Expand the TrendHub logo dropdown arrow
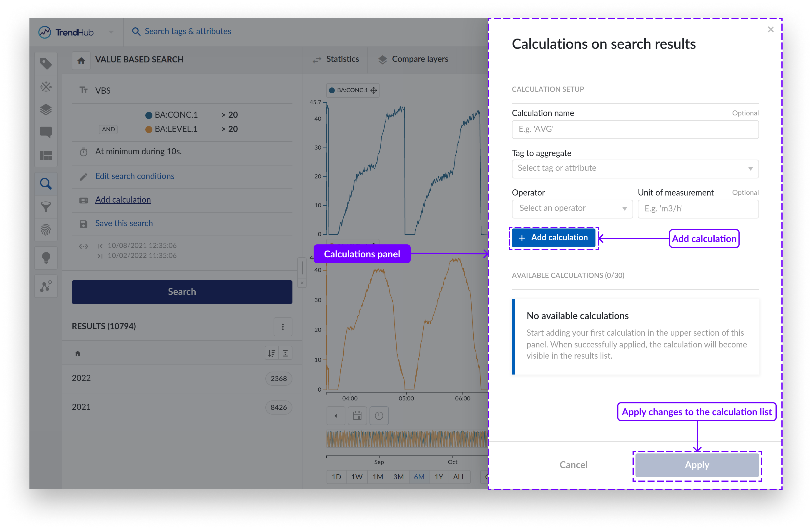Image resolution: width=812 pixels, height=530 pixels. coord(111,32)
